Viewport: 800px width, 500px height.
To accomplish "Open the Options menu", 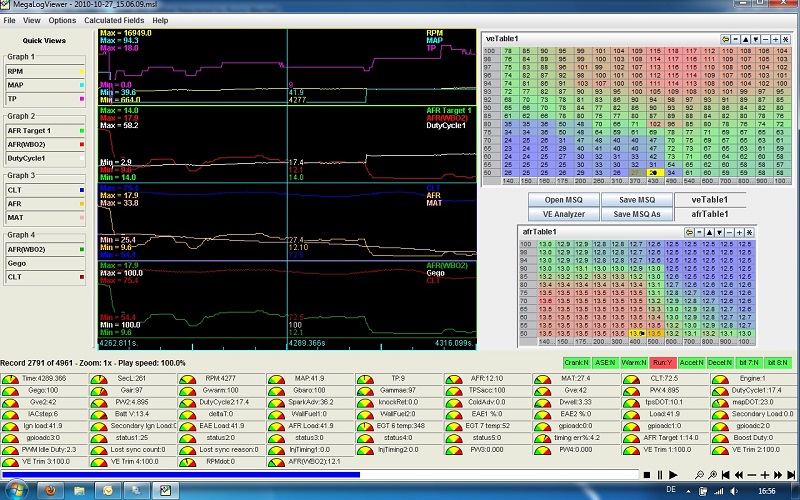I will (x=62, y=20).
